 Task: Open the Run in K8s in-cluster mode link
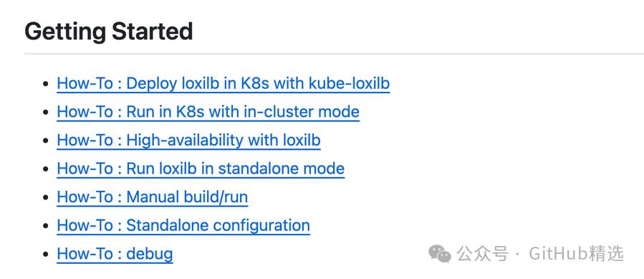[208, 112]
